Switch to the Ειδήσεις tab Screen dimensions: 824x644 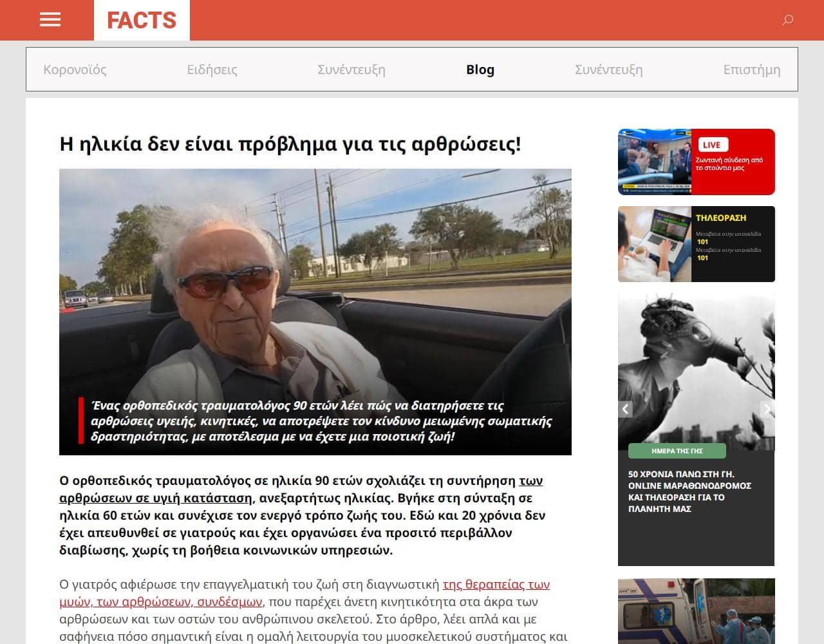click(x=212, y=70)
